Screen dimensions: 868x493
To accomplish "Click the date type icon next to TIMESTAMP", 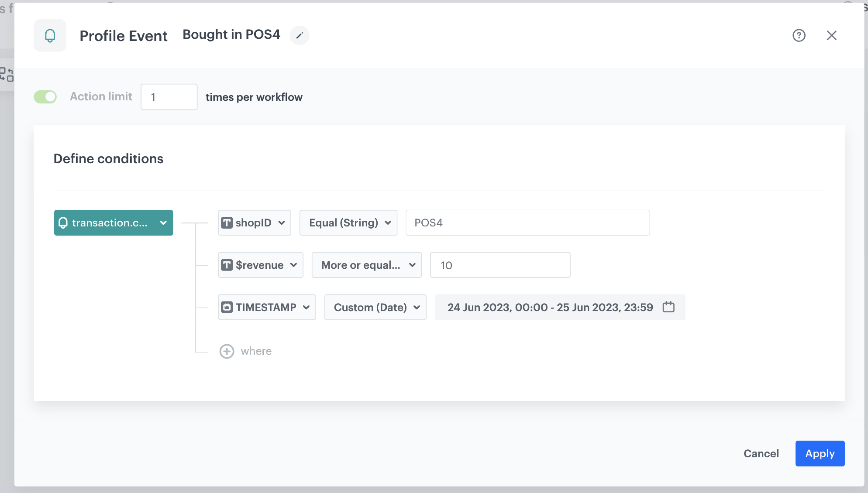I will [227, 307].
